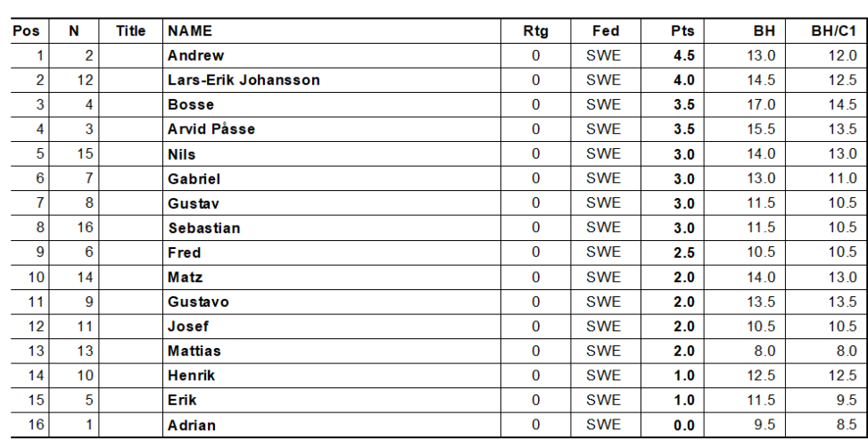Click the Fed column header
This screenshot has height=440, width=868.
607,30
